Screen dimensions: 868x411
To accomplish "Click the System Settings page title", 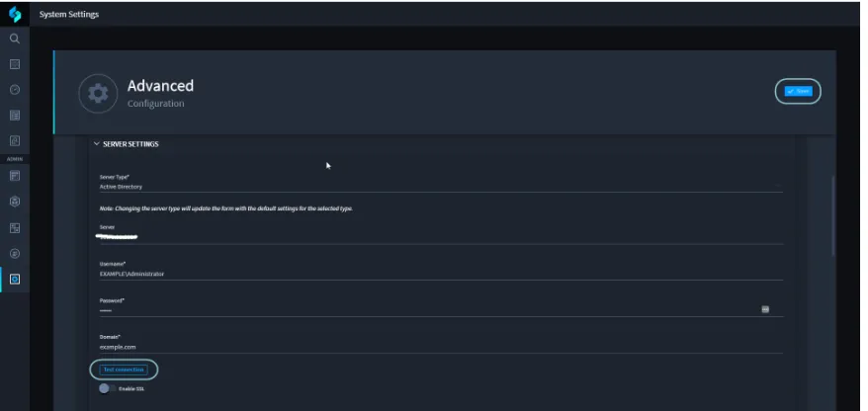I will 69,15.
